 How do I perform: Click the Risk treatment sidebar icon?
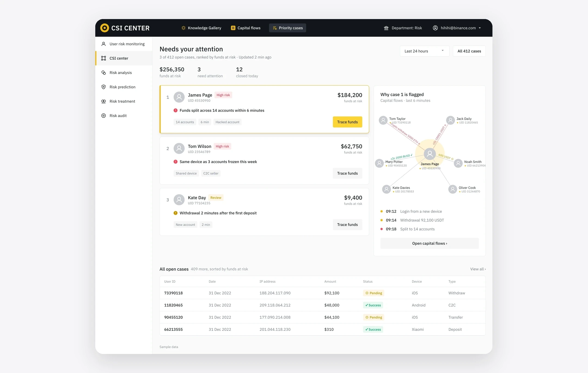coord(103,101)
